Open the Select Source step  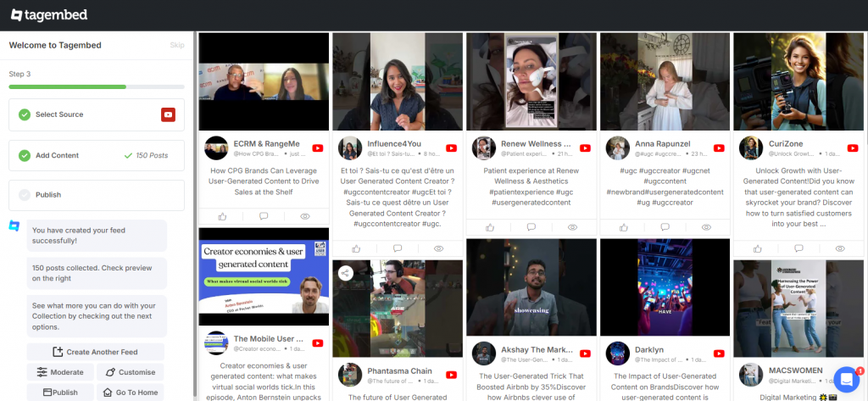97,114
